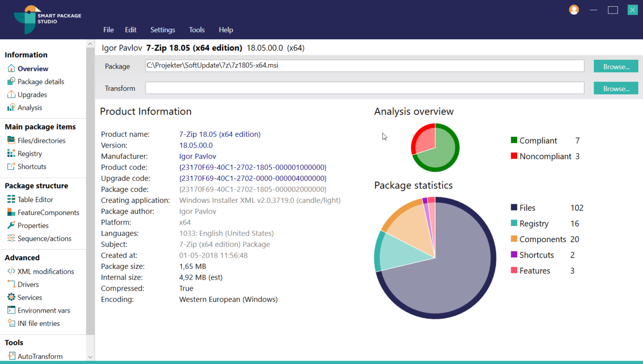Click the Shortcuts sidebar icon
The width and height of the screenshot is (643, 364).
(x=11, y=166)
